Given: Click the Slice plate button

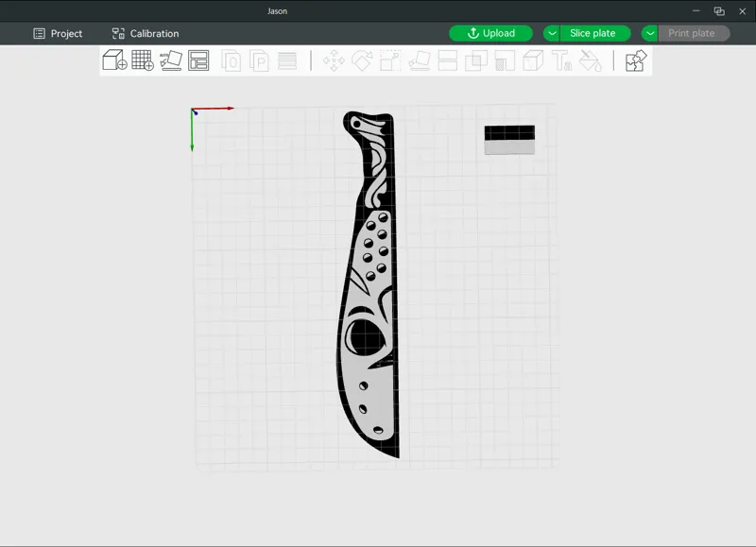Looking at the screenshot, I should [x=595, y=33].
